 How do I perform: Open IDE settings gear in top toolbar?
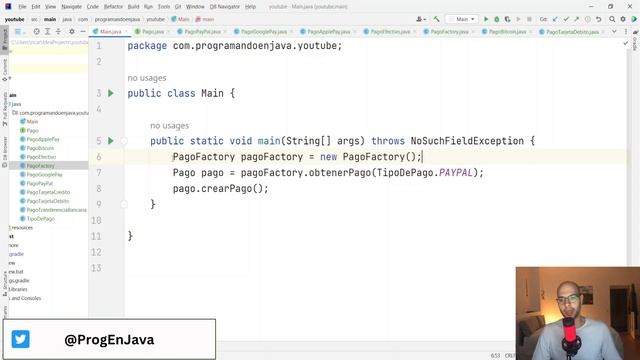point(623,19)
